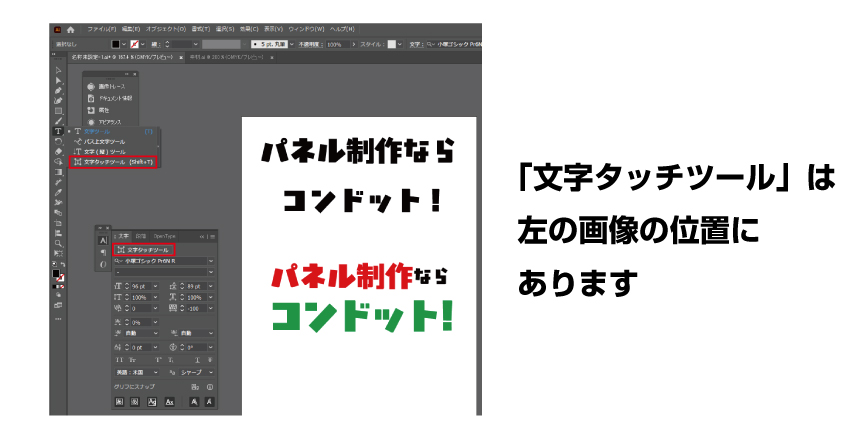Open the 画像トレース panel
This screenshot has height=437, width=860.
[x=109, y=87]
